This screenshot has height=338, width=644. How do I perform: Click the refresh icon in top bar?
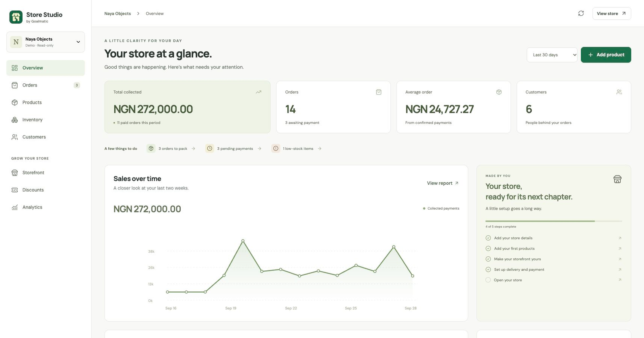point(581,13)
